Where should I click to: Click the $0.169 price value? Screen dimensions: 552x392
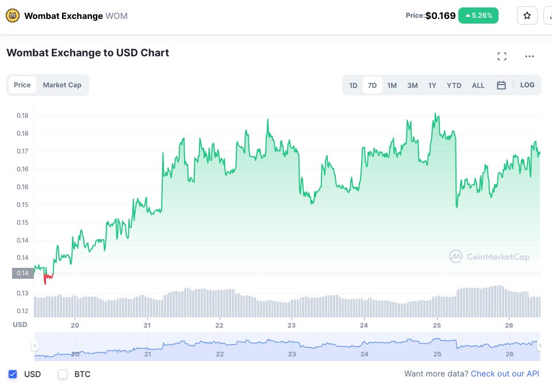tap(440, 16)
